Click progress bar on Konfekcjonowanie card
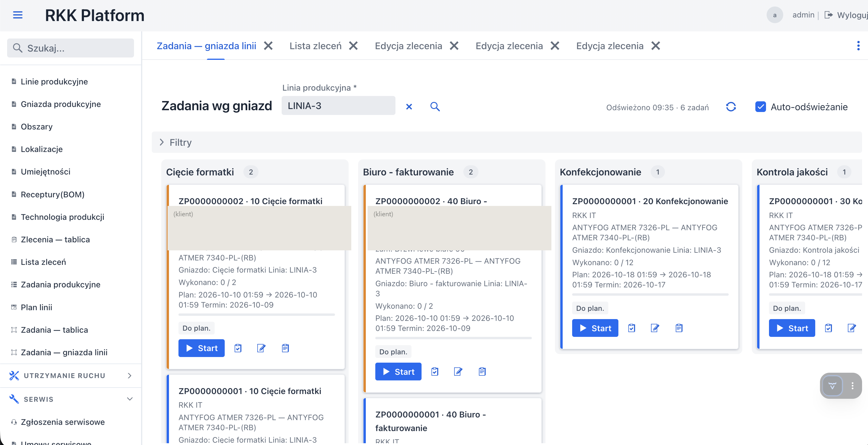Image resolution: width=868 pixels, height=445 pixels. click(x=650, y=294)
